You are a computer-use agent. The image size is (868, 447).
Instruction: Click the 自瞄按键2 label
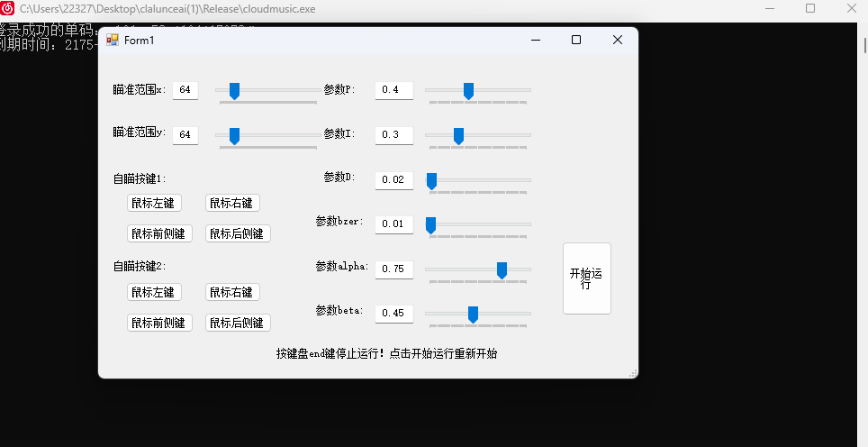point(140,267)
